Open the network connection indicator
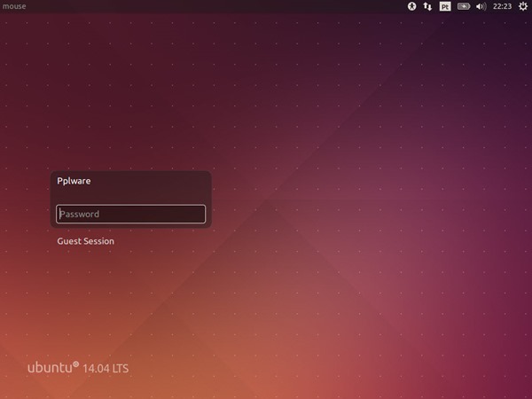The height and width of the screenshot is (399, 532). [427, 6]
